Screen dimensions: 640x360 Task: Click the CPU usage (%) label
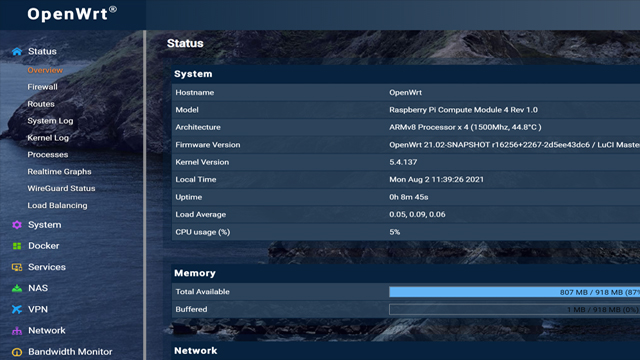point(203,232)
